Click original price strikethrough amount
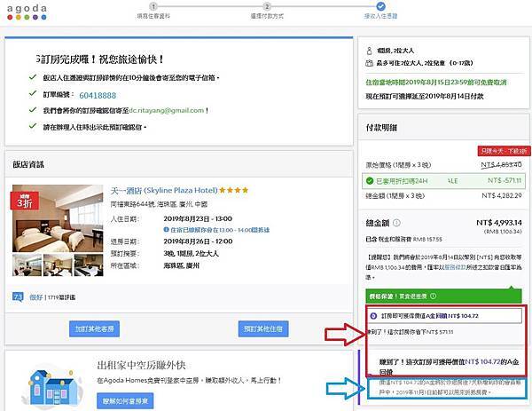 pyautogui.click(x=502, y=165)
